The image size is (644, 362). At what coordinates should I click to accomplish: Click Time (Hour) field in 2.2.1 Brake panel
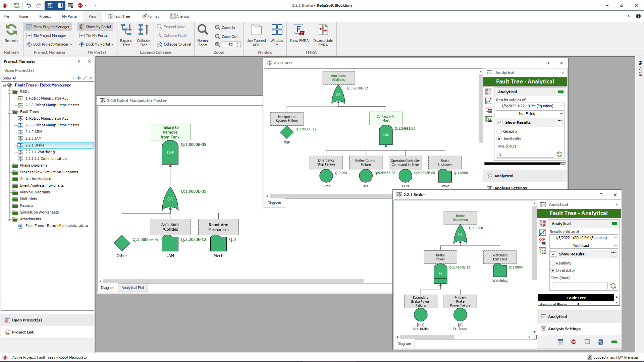[x=579, y=286]
